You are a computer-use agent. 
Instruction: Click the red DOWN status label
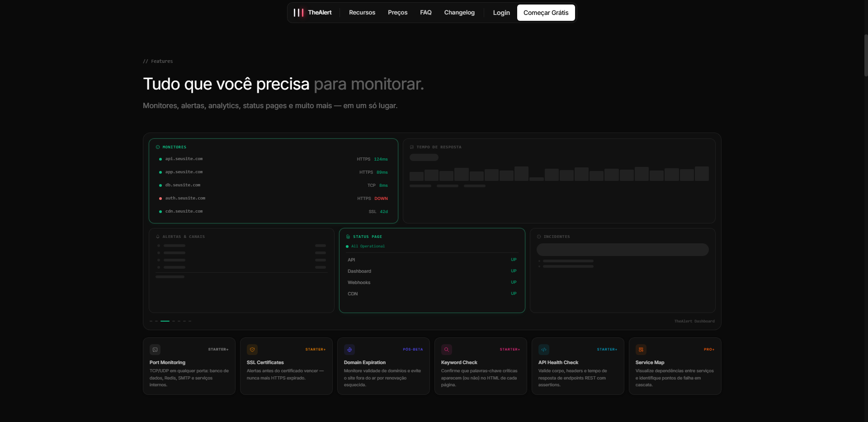tap(381, 199)
